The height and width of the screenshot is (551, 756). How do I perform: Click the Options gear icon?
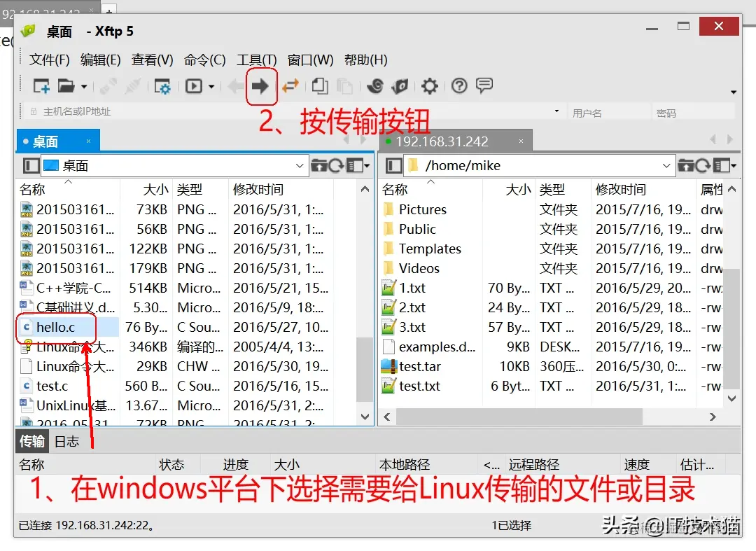click(x=429, y=86)
